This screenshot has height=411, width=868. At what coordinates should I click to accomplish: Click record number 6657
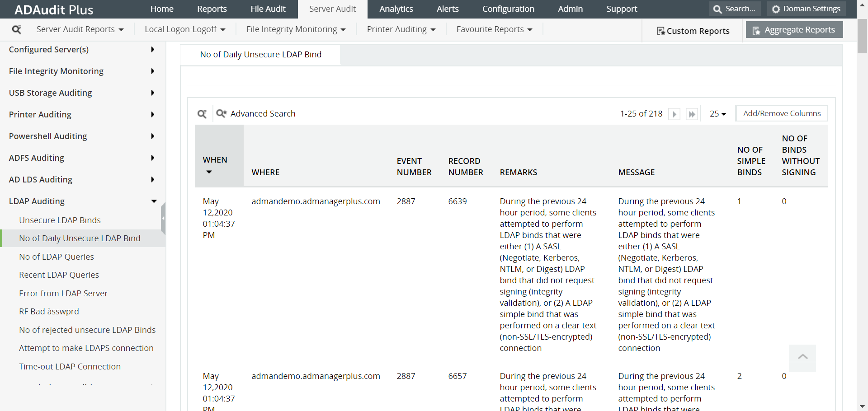[x=458, y=376]
